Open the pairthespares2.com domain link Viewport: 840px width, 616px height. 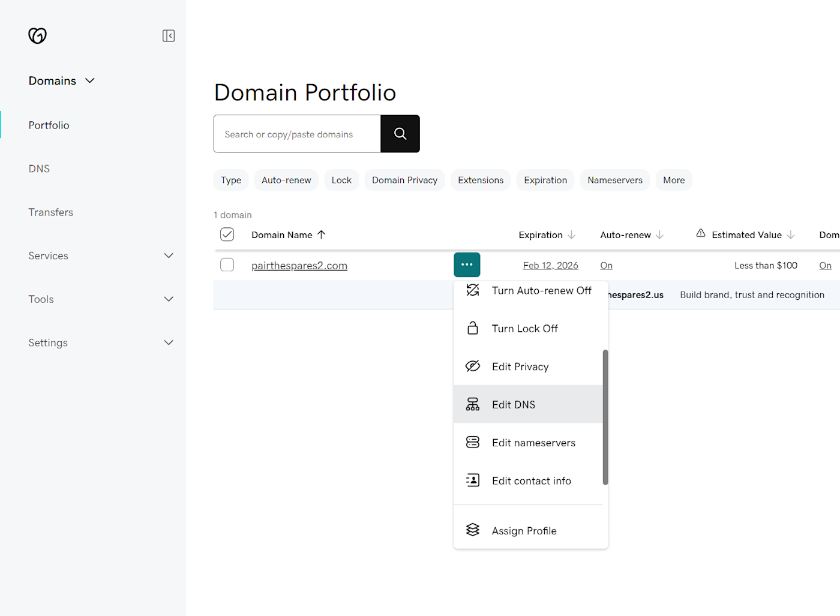tap(299, 266)
